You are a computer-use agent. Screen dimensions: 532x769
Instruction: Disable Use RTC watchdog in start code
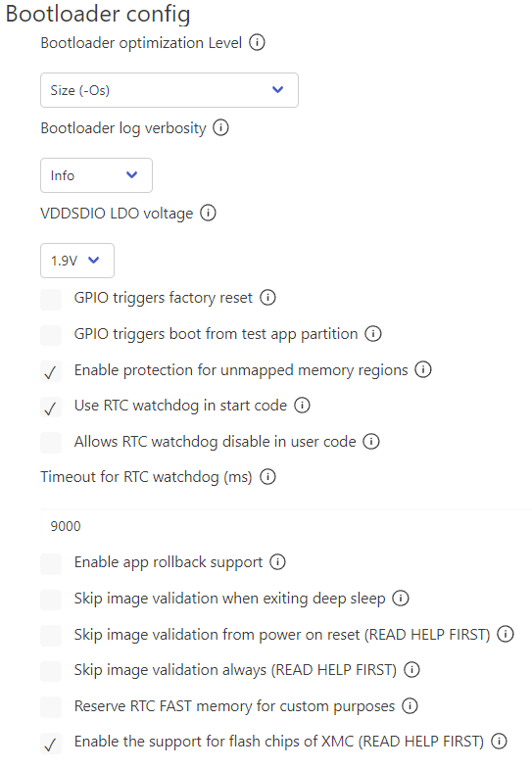point(51,408)
